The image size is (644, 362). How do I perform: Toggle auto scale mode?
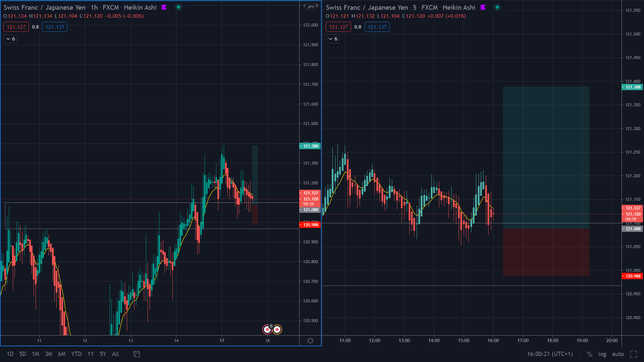point(618,354)
